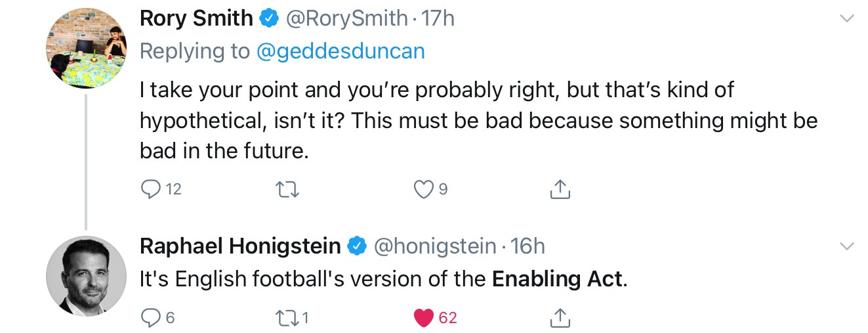The width and height of the screenshot is (868, 333).
Task: Retweet Rory Smith's tweet
Action: point(288,190)
